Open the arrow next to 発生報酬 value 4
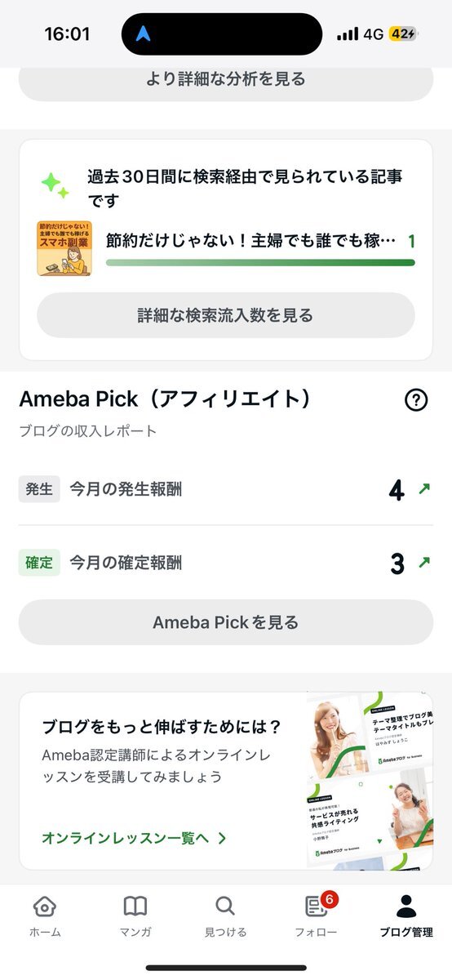This screenshot has width=452, height=980. tap(423, 489)
